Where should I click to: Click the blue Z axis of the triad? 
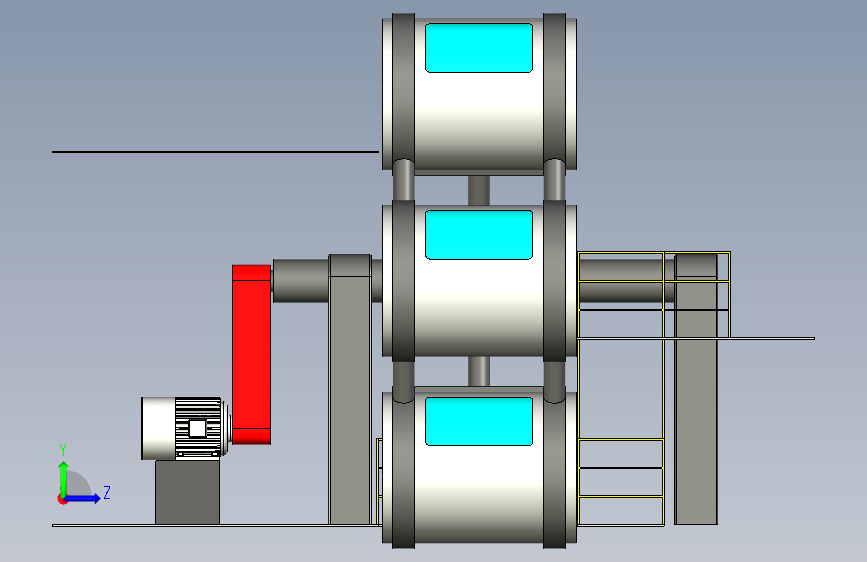click(83, 498)
